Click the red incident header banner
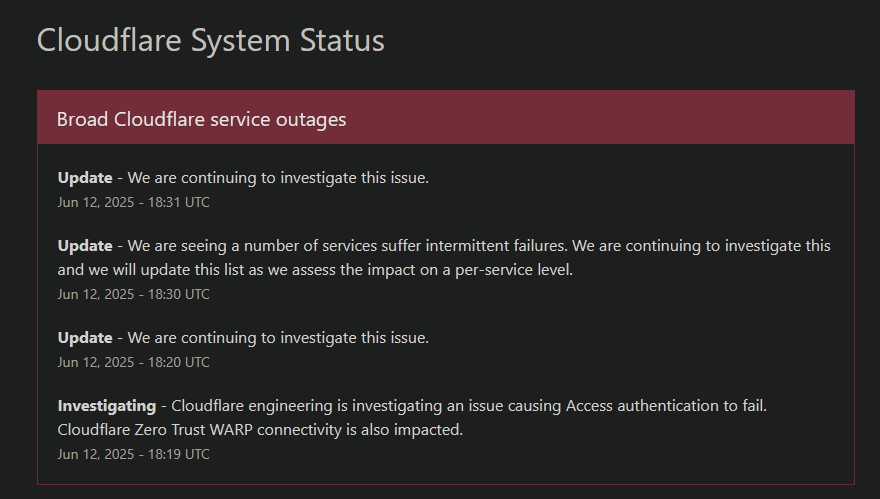 (x=446, y=117)
